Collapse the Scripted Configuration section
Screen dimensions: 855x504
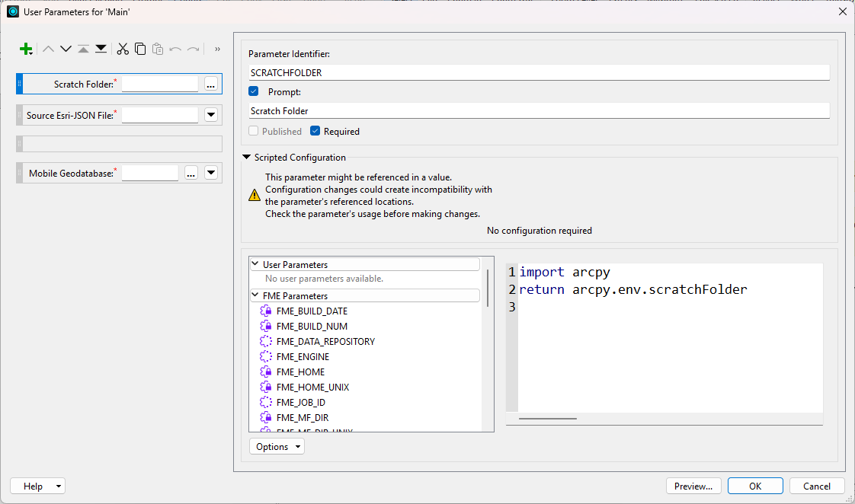coord(246,157)
